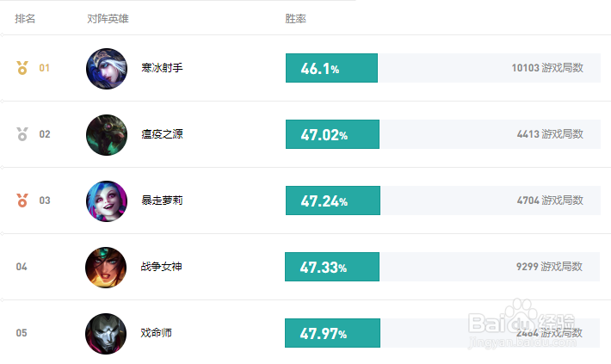Click the 10103 游戏局数 games count
The height and width of the screenshot is (364, 611).
tap(547, 68)
